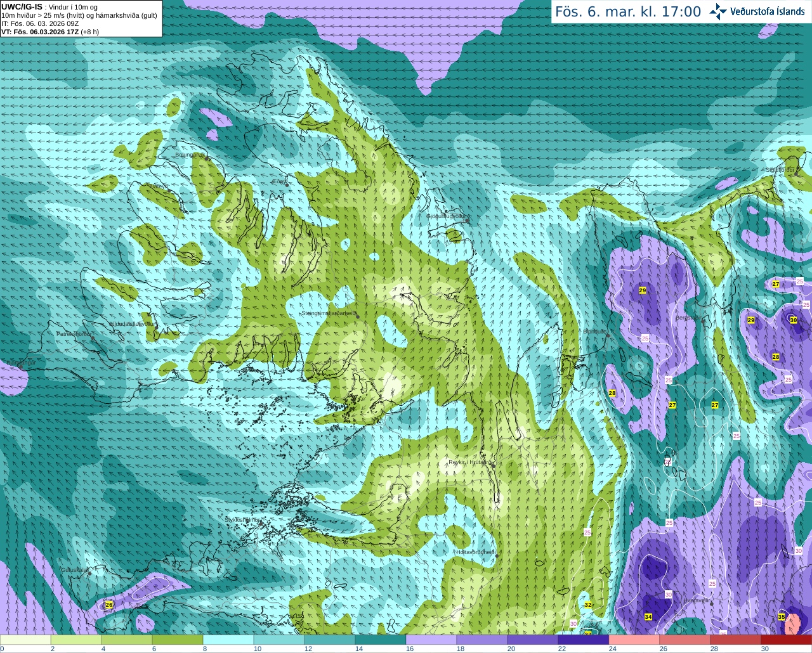The width and height of the screenshot is (812, 653).
Task: Pick the 24–26 pink legend swatch
Action: pos(634,640)
